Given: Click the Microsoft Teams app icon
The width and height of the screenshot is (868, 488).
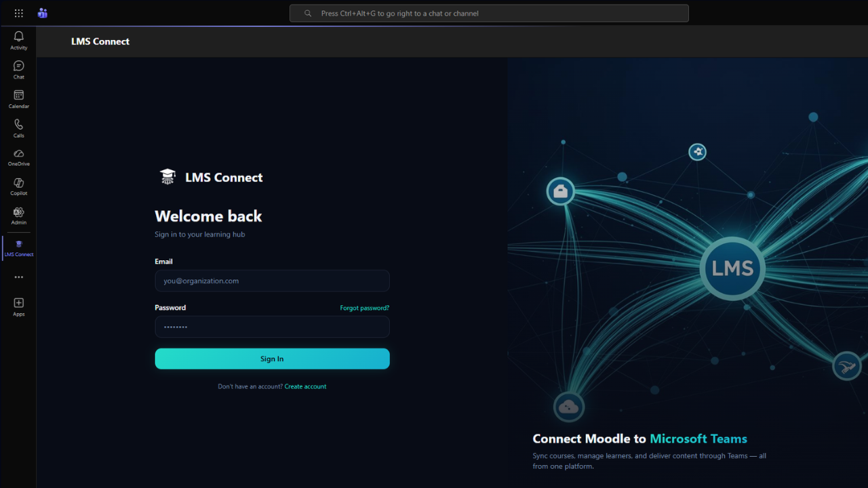Looking at the screenshot, I should tap(42, 13).
